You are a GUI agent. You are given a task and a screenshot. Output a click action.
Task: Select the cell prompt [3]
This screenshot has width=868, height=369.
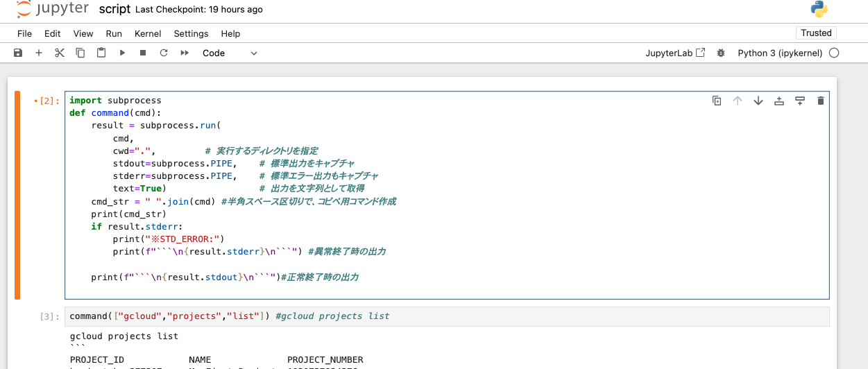[x=50, y=316]
